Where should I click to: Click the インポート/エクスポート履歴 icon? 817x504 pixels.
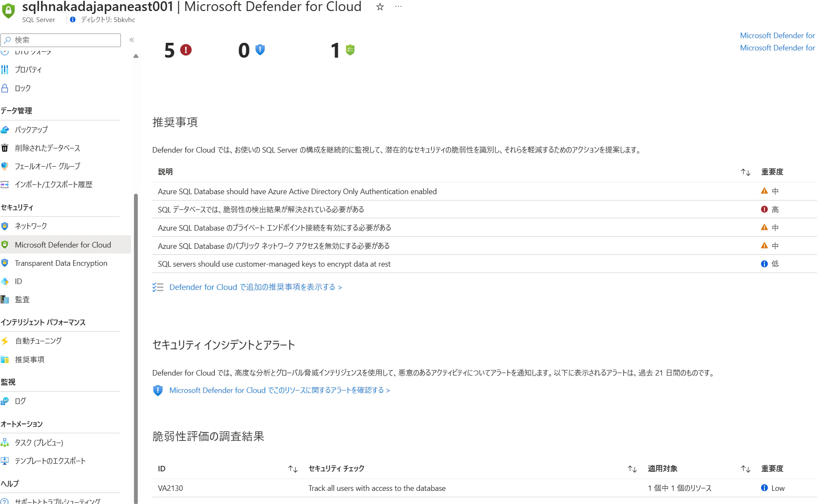[x=5, y=184]
